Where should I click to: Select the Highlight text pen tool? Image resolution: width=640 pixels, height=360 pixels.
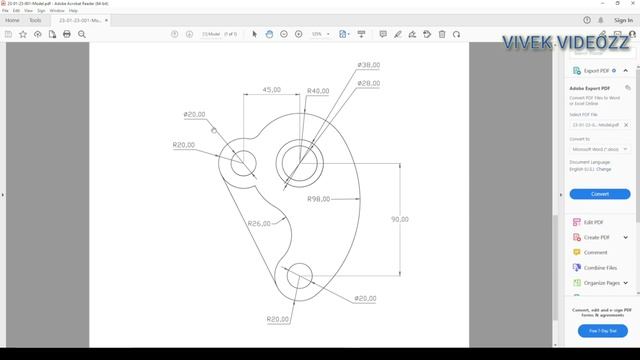[x=398, y=34]
